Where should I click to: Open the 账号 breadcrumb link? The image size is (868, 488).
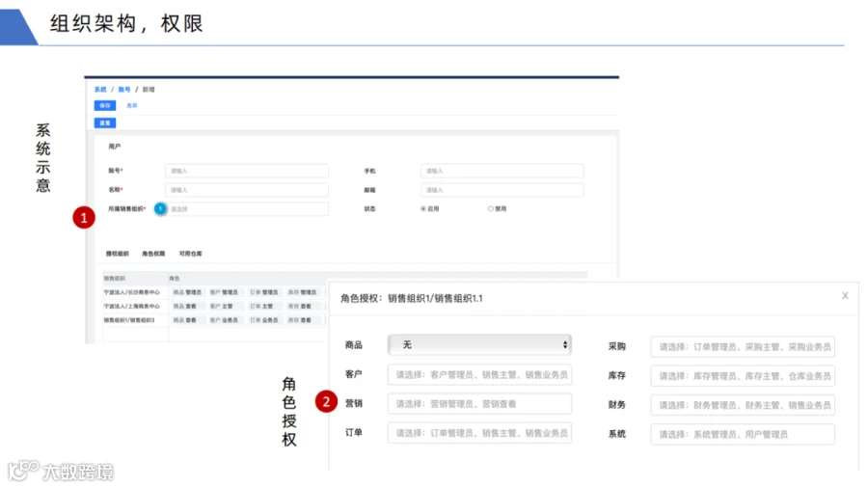[124, 89]
